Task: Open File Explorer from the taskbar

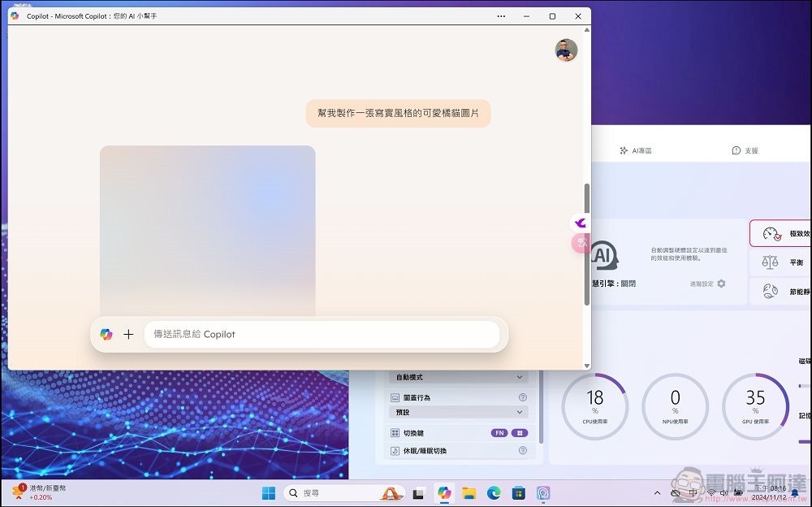Action: (x=469, y=493)
